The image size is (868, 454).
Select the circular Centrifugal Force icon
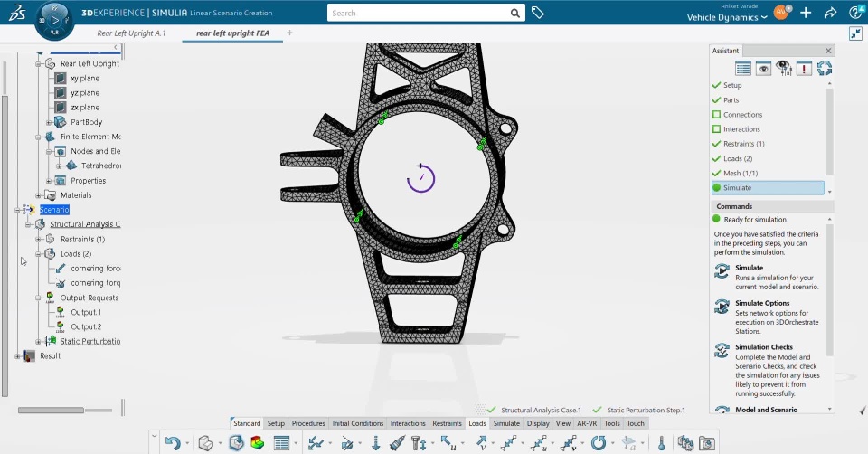[x=599, y=443]
